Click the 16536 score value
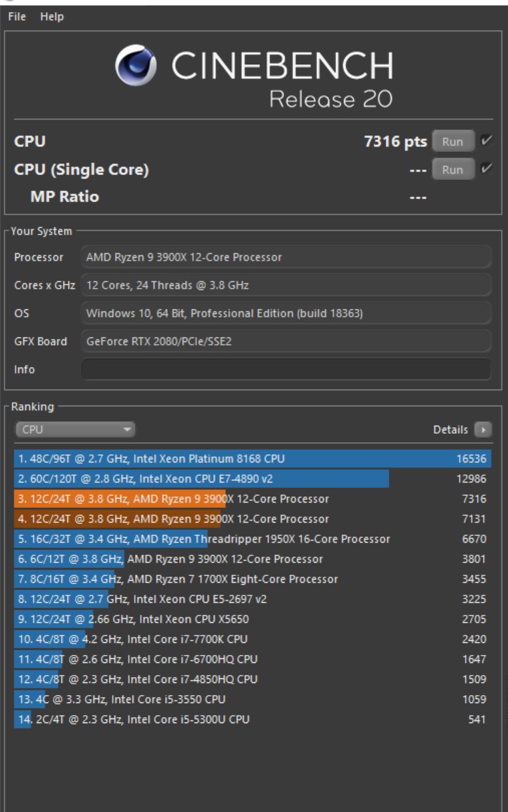This screenshot has width=508, height=812. tap(471, 458)
